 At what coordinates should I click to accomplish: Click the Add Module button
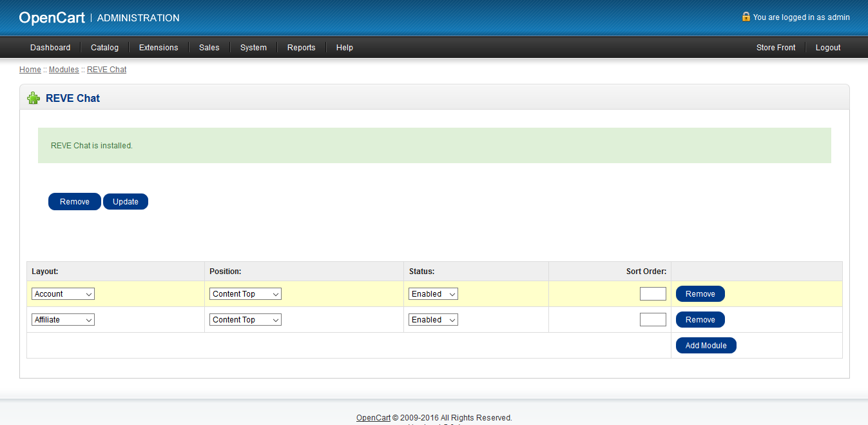click(x=706, y=346)
